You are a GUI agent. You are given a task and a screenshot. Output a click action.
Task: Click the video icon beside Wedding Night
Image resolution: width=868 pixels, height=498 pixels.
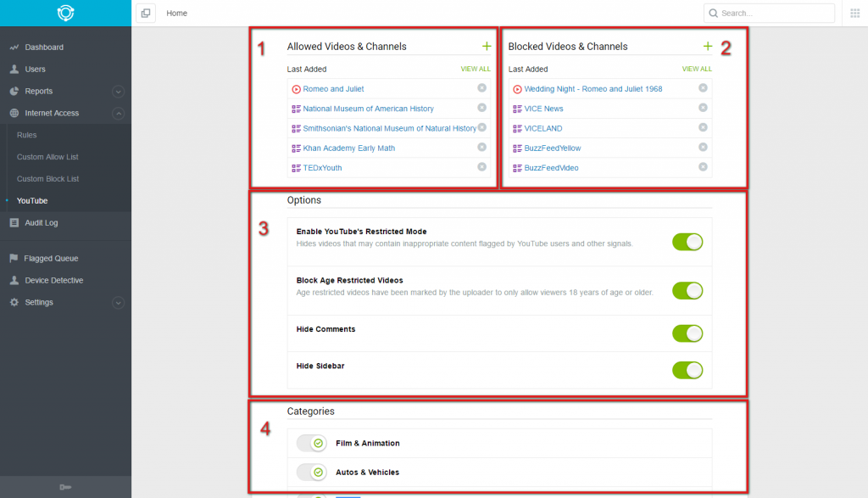517,89
